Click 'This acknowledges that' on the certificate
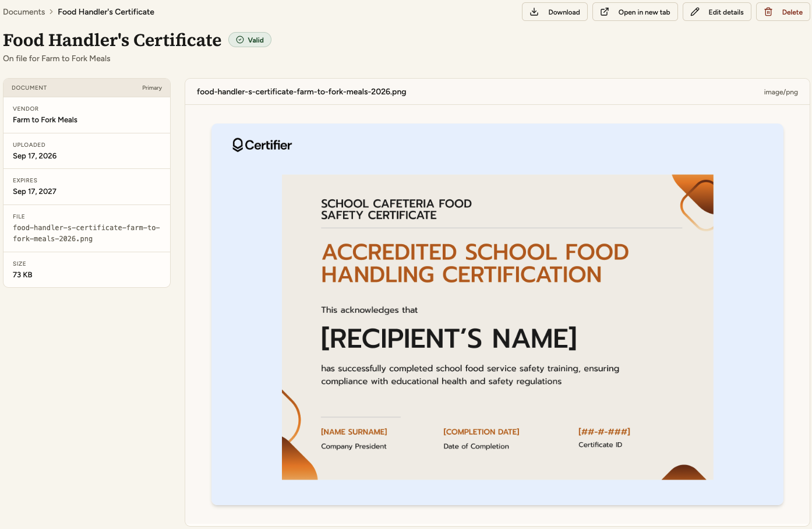 coord(369,310)
